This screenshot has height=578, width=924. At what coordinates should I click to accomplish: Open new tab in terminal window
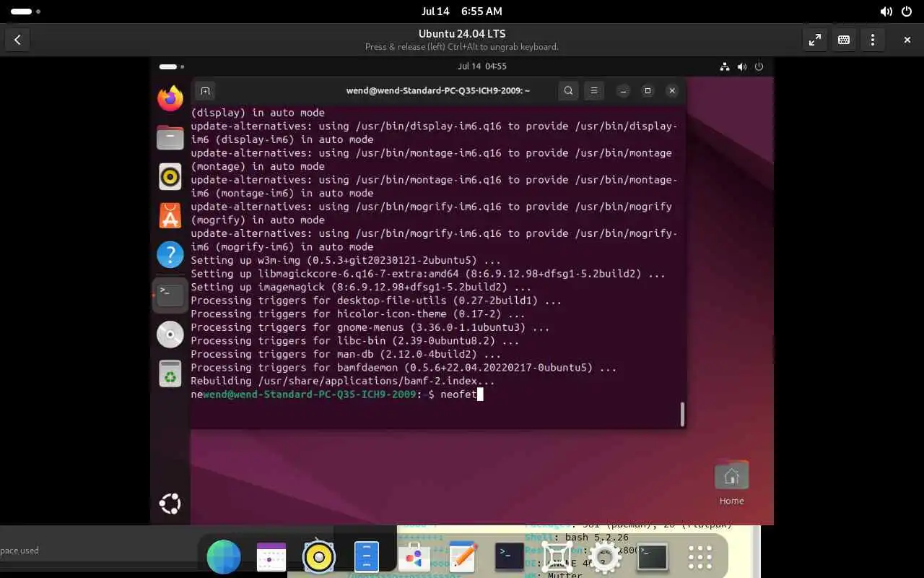[205, 90]
